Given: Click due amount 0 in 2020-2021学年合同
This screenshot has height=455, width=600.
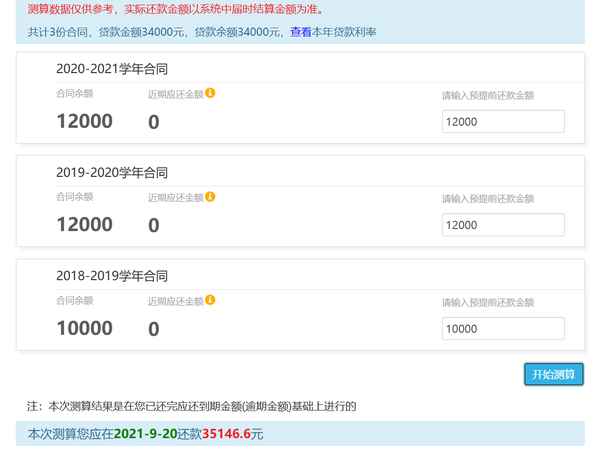Looking at the screenshot, I should click(x=154, y=122).
